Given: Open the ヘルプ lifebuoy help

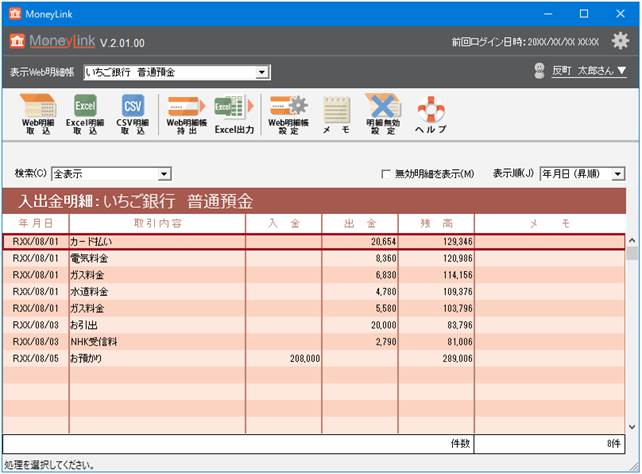Looking at the screenshot, I should point(430,114).
